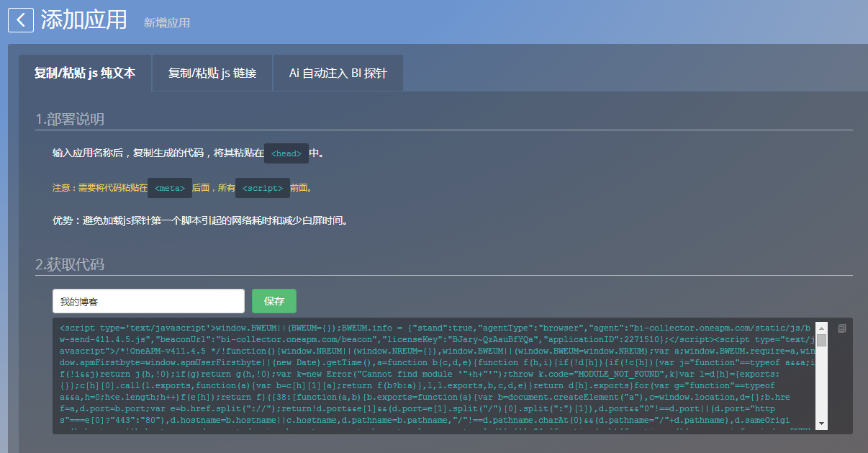The height and width of the screenshot is (453, 868).
Task: Click the <script> code tag in the note
Action: [263, 188]
